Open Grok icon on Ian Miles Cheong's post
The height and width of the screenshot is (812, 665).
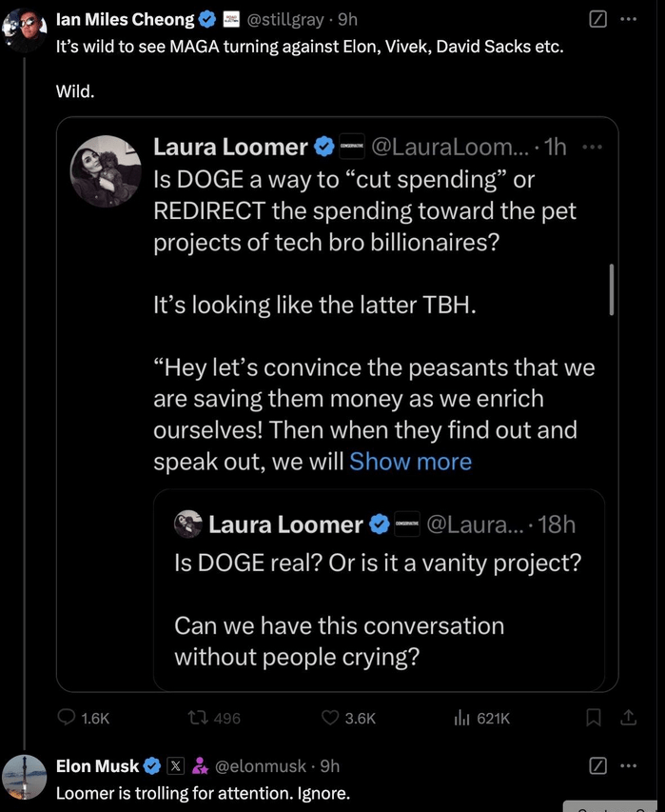click(598, 18)
